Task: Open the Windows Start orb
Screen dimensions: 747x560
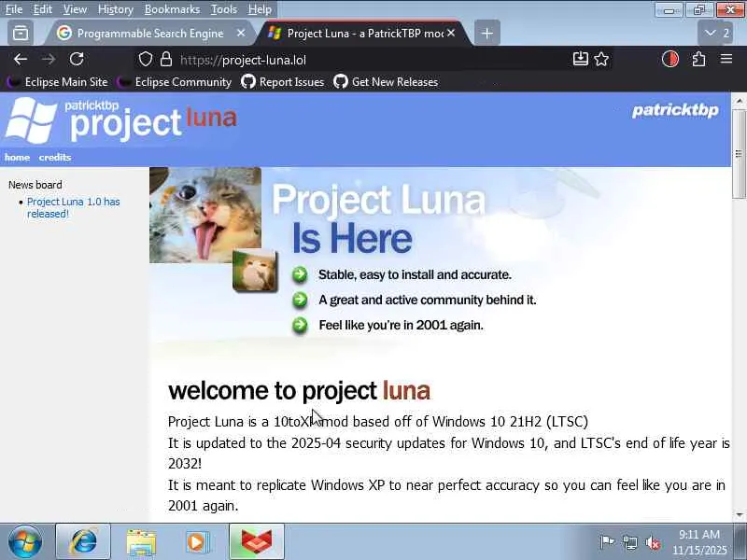Action: [x=25, y=541]
